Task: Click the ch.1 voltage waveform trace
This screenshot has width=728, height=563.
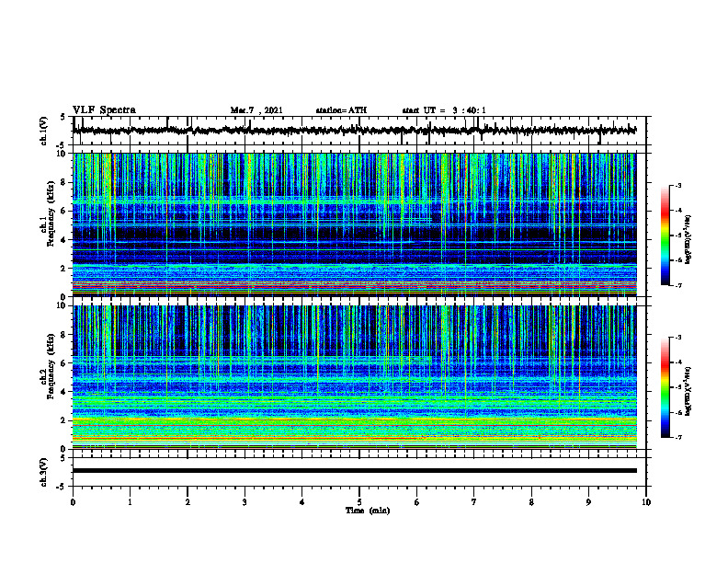Action: coord(354,131)
